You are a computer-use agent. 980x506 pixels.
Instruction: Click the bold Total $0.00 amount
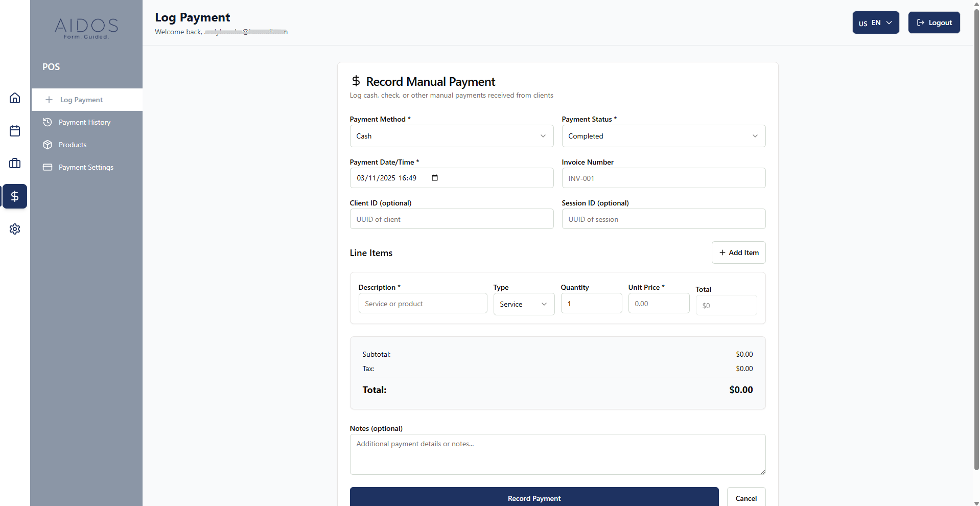[x=741, y=390]
